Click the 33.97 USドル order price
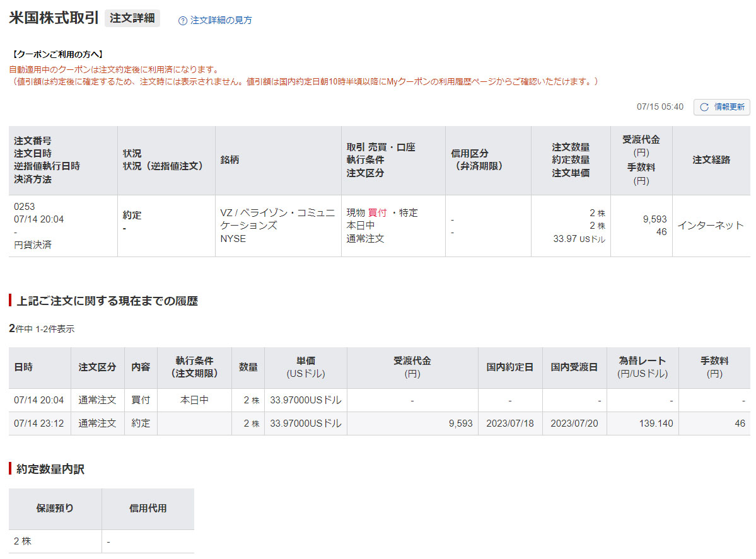Viewport: 756px width, 559px height. coord(579,239)
